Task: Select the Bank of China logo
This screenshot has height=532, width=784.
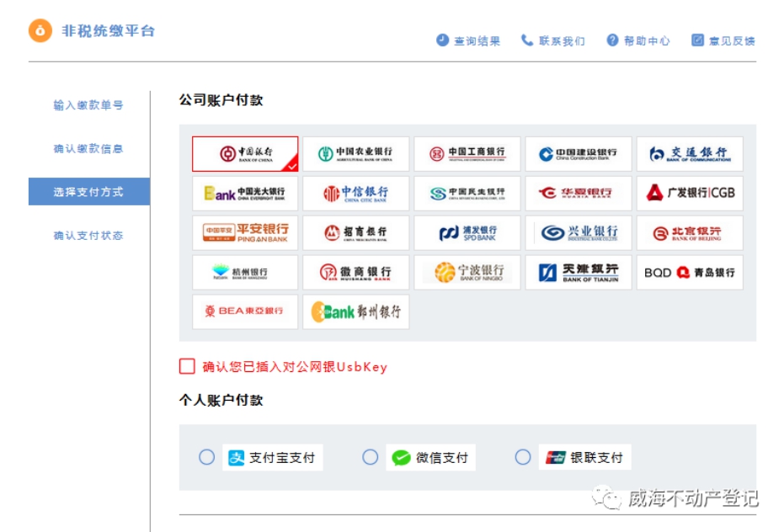Action: pos(245,154)
